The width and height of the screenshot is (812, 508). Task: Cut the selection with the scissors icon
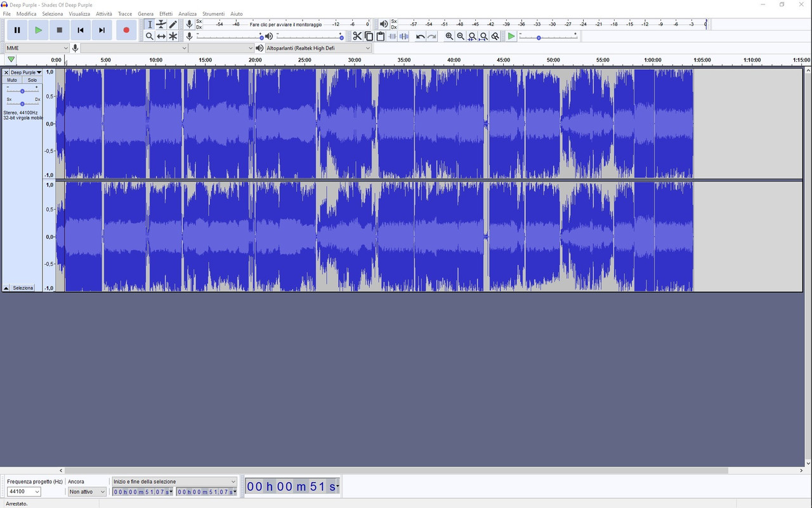pyautogui.click(x=357, y=36)
